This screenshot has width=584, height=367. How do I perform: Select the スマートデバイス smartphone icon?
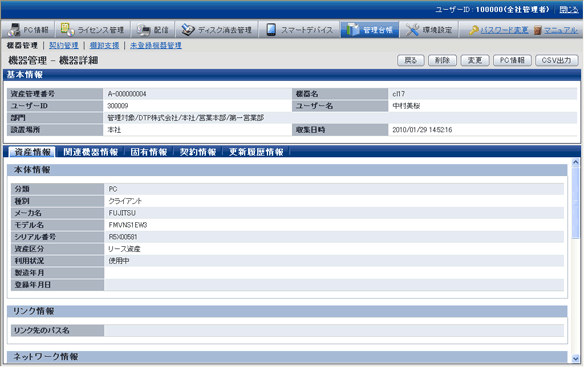[x=271, y=29]
